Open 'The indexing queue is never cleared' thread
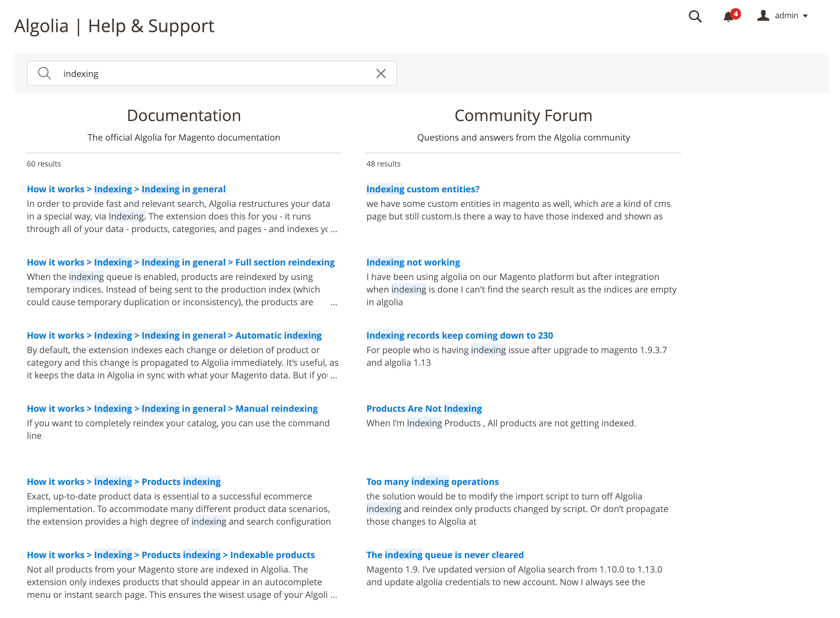This screenshot has height=618, width=840. click(x=445, y=555)
